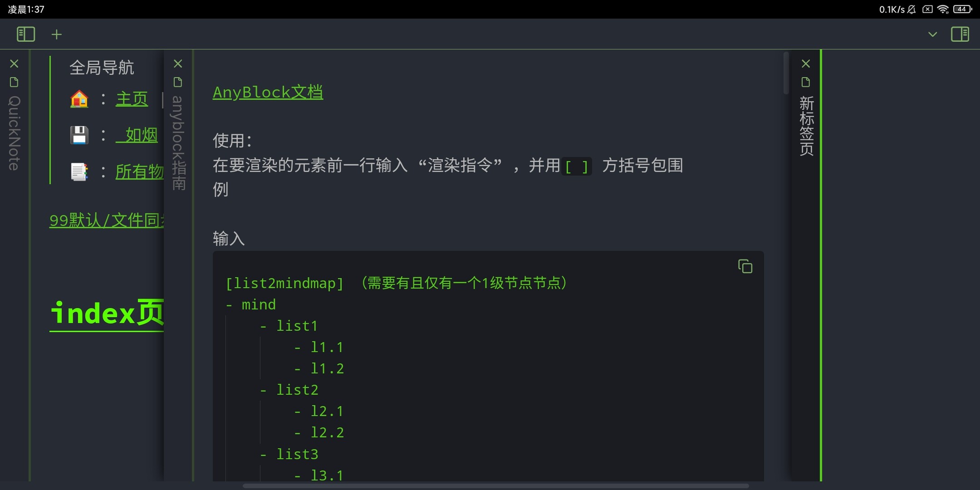This screenshot has width=980, height=490.
Task: Close the anyblock指南 tab
Action: pyautogui.click(x=178, y=64)
